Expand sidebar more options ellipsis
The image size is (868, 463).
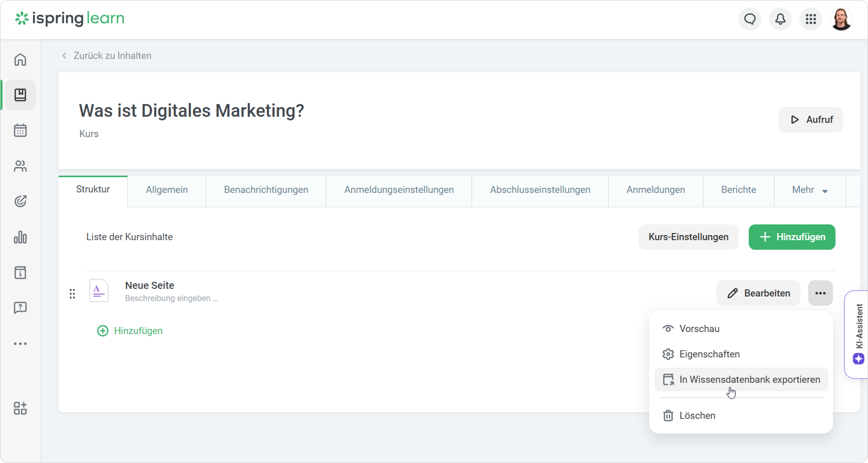click(x=20, y=344)
